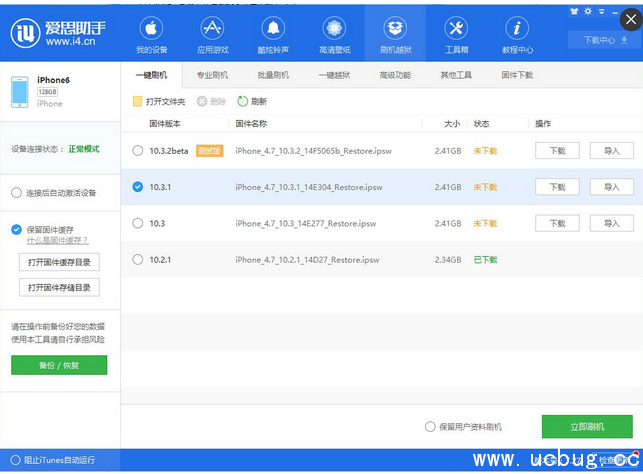Click 大小 column header
Image resolution: width=643 pixels, height=474 pixels.
pos(452,123)
